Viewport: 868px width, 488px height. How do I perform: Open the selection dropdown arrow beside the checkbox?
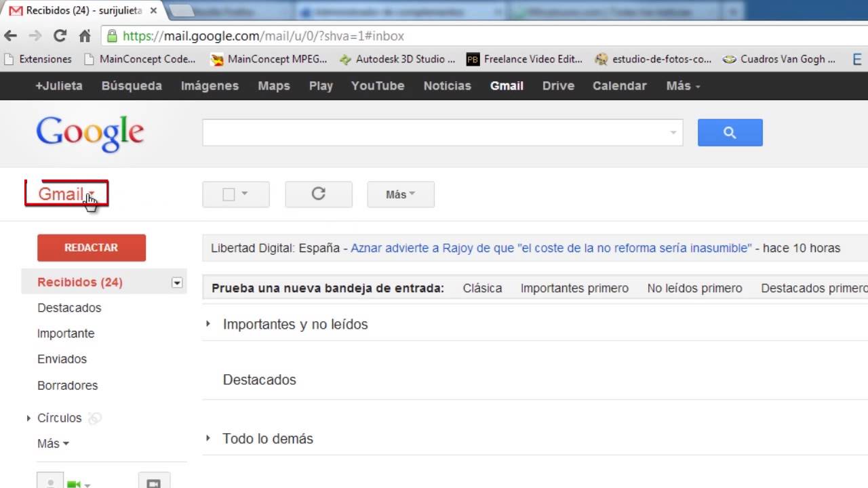[245, 194]
